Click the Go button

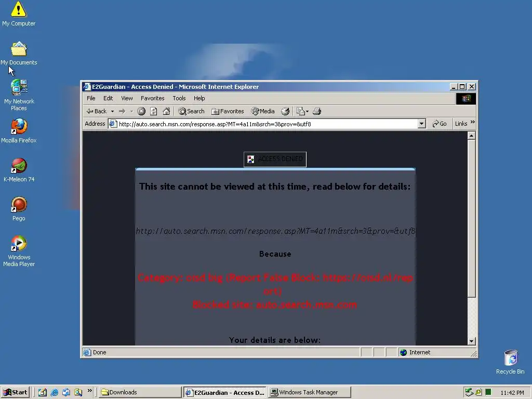point(440,124)
